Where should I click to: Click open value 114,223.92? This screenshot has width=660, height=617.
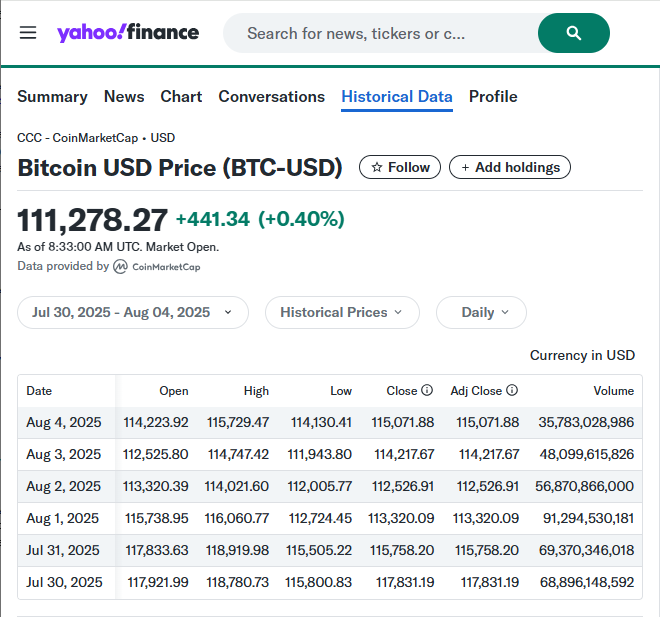156,422
